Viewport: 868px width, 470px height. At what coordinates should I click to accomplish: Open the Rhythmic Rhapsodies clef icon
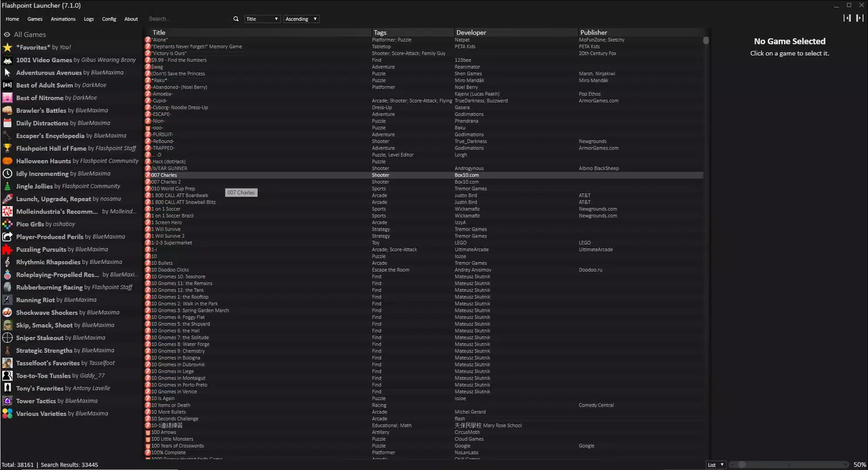pyautogui.click(x=7, y=262)
